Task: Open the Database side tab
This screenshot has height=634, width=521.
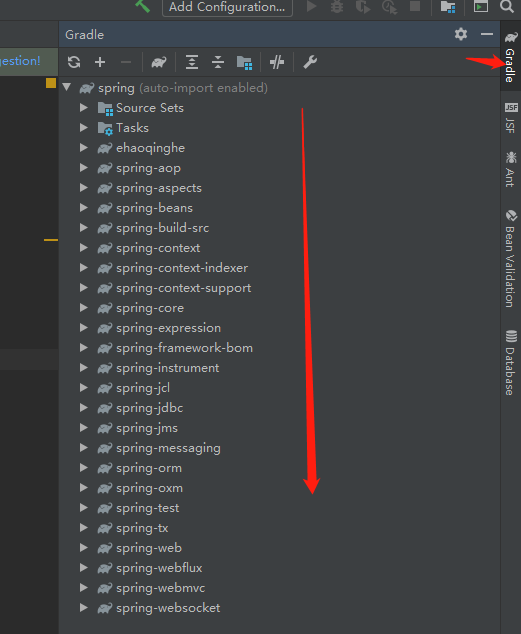Action: (x=510, y=362)
